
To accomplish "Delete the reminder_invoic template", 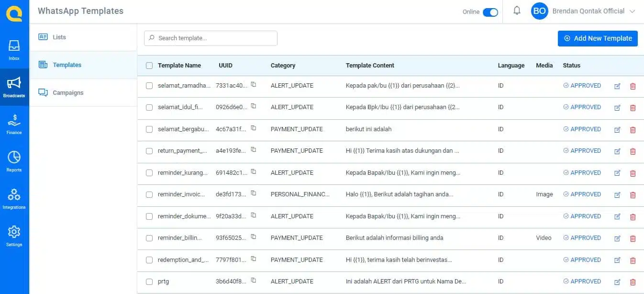I will point(633,195).
